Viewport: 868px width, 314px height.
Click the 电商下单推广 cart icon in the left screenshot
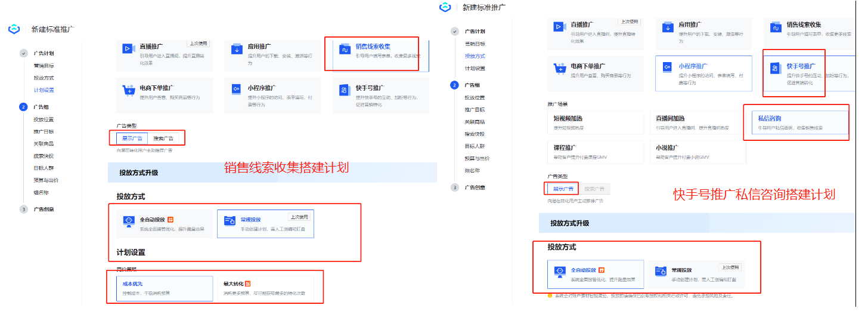click(128, 90)
